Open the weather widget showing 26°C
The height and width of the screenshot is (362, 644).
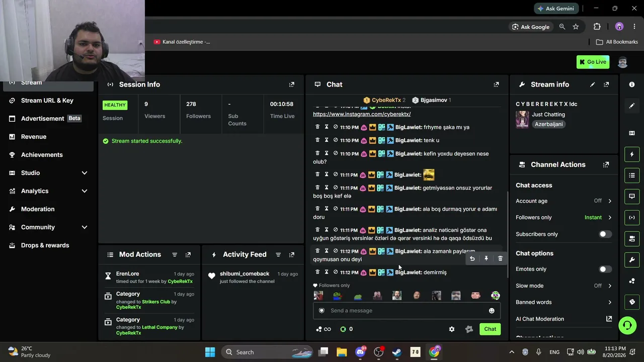click(x=30, y=352)
